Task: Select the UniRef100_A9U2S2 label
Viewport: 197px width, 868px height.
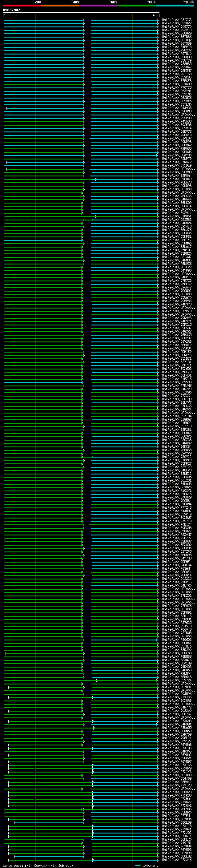Action: (x=176, y=50)
